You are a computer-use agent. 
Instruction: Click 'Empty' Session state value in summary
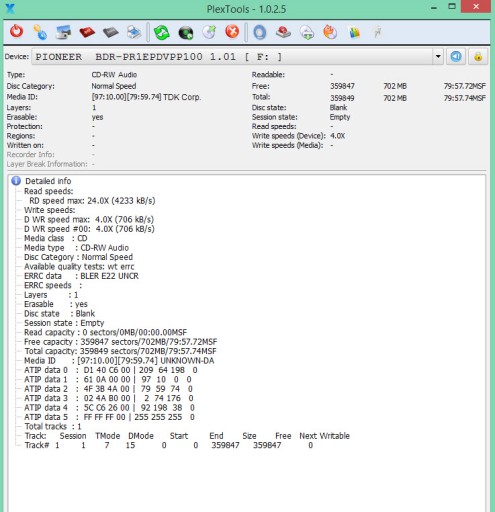click(x=340, y=117)
